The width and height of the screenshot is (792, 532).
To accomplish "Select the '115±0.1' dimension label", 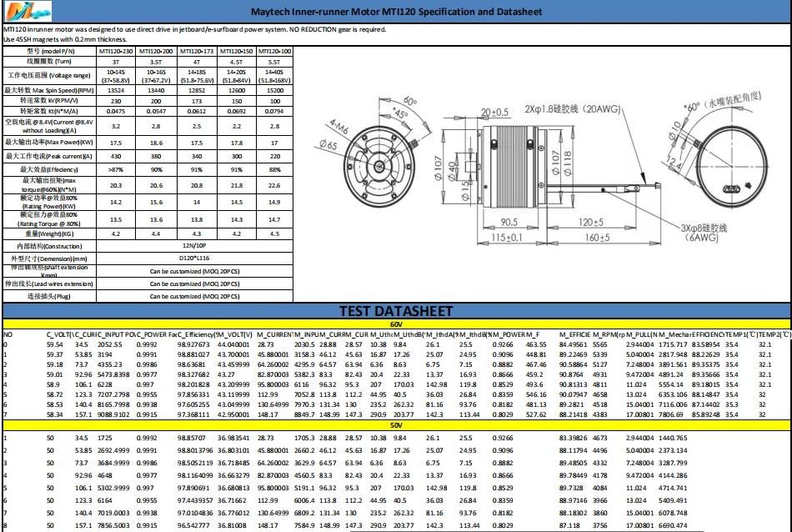I will point(507,238).
